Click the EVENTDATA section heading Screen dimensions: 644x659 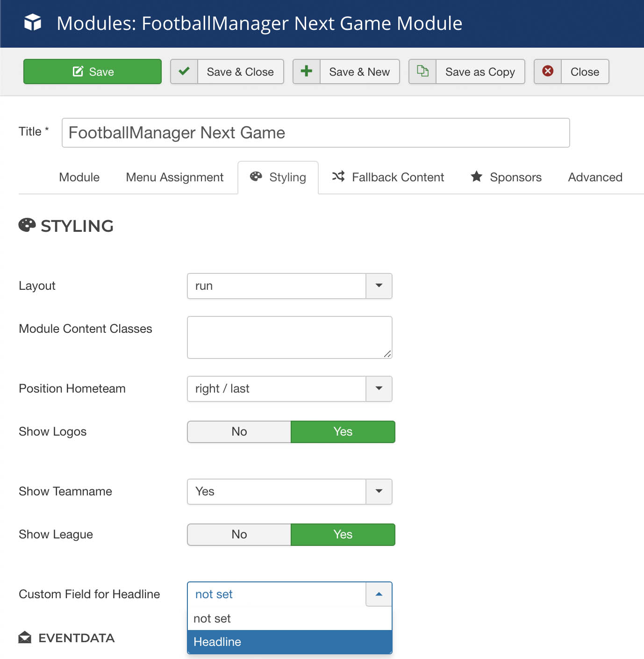pos(76,638)
